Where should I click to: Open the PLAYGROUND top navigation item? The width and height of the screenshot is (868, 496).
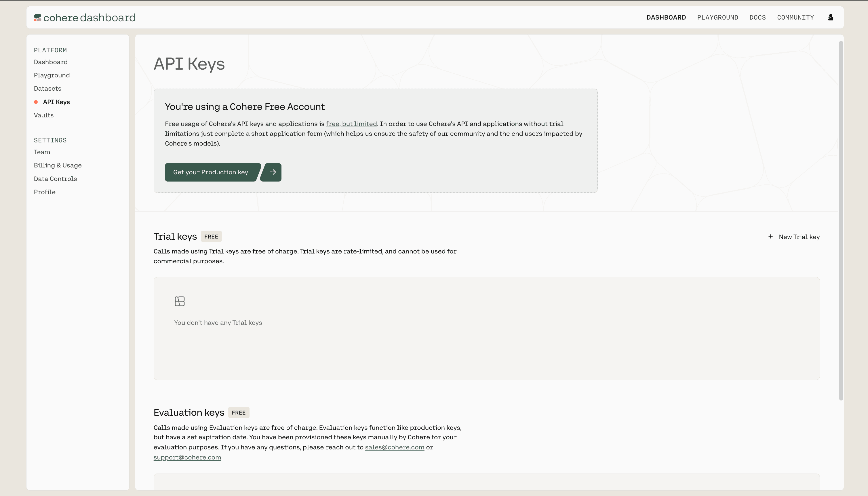coord(717,17)
